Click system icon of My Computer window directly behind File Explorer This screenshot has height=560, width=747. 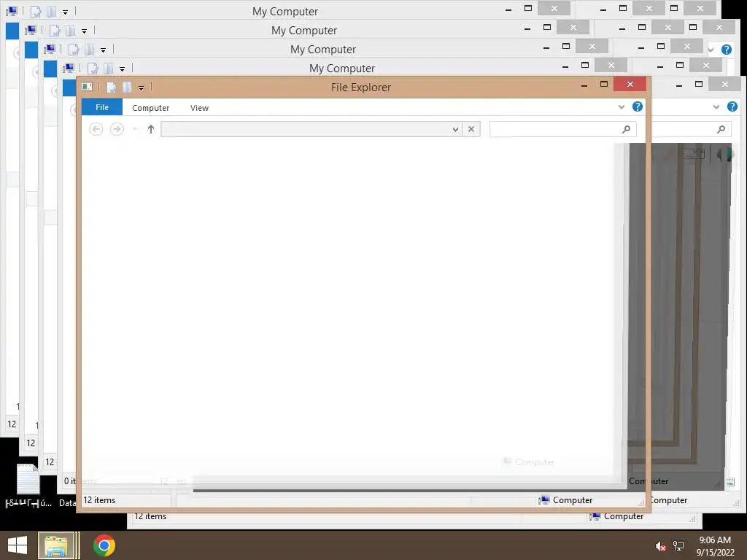tap(69, 68)
